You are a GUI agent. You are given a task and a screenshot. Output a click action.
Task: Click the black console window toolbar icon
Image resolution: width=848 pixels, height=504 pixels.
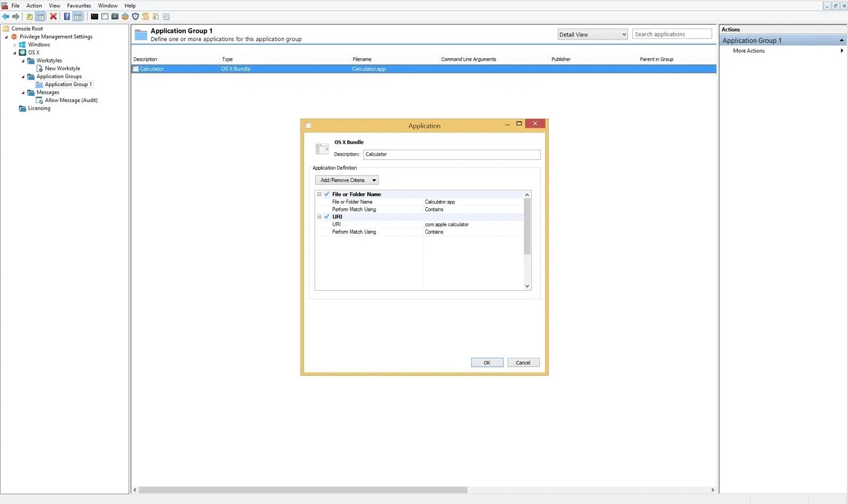point(94,16)
